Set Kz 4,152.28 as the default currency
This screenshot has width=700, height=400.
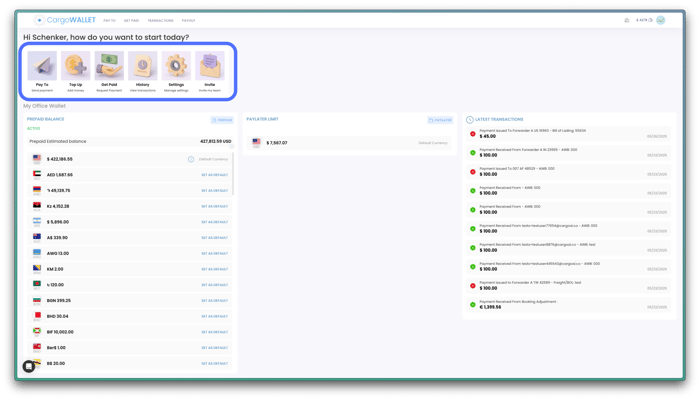(x=215, y=206)
